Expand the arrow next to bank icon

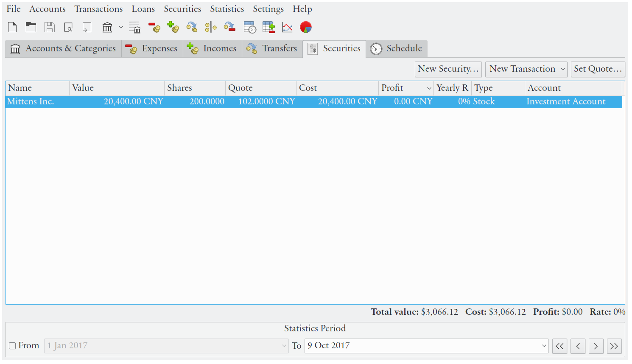coord(121,28)
